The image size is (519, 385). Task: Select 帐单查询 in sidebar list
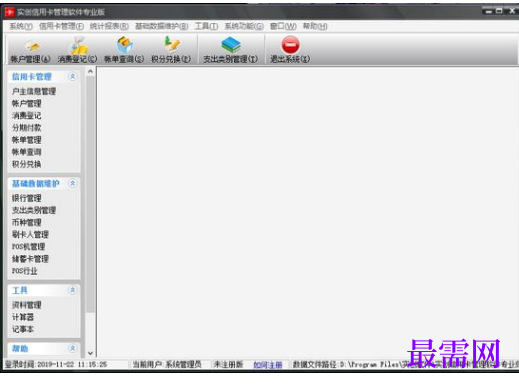(27, 152)
